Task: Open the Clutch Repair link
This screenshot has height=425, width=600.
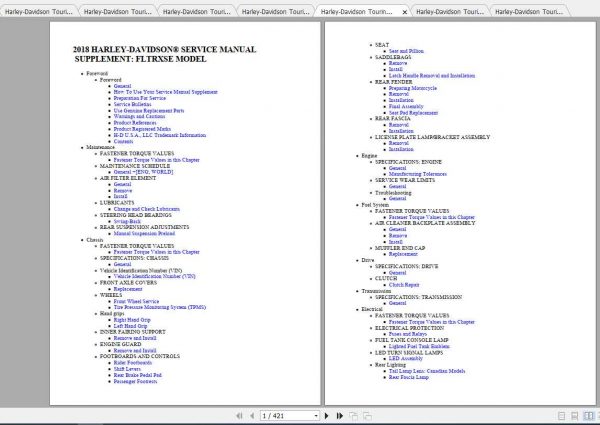Action: coord(404,285)
